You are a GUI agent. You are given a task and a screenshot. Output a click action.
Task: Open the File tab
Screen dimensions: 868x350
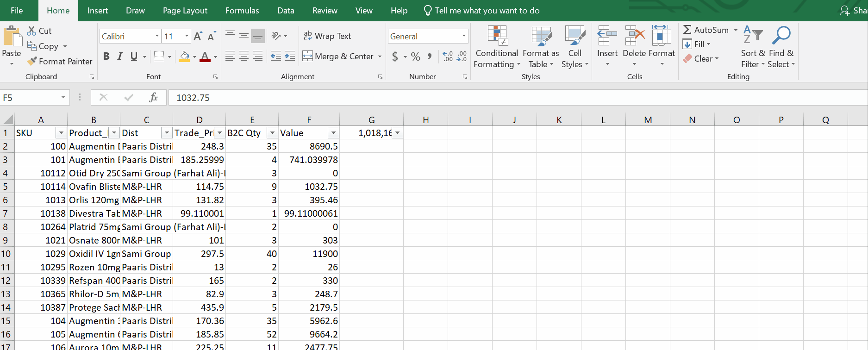point(17,11)
